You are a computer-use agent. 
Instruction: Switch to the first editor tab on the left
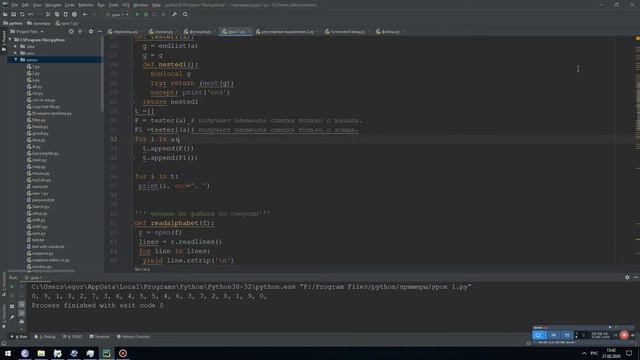click(125, 31)
